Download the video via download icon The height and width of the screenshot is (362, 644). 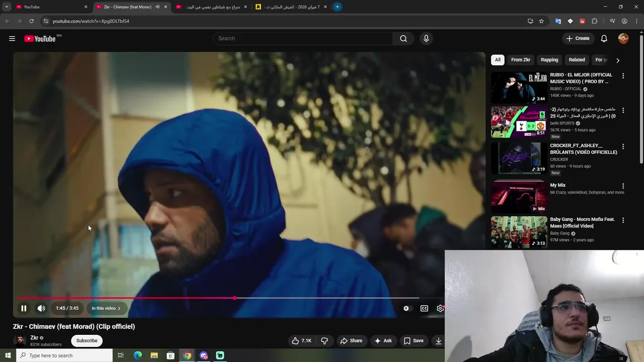[439, 341]
